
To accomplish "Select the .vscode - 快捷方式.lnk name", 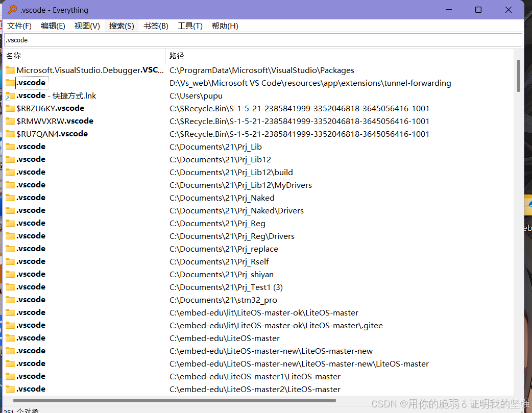I will (x=56, y=96).
